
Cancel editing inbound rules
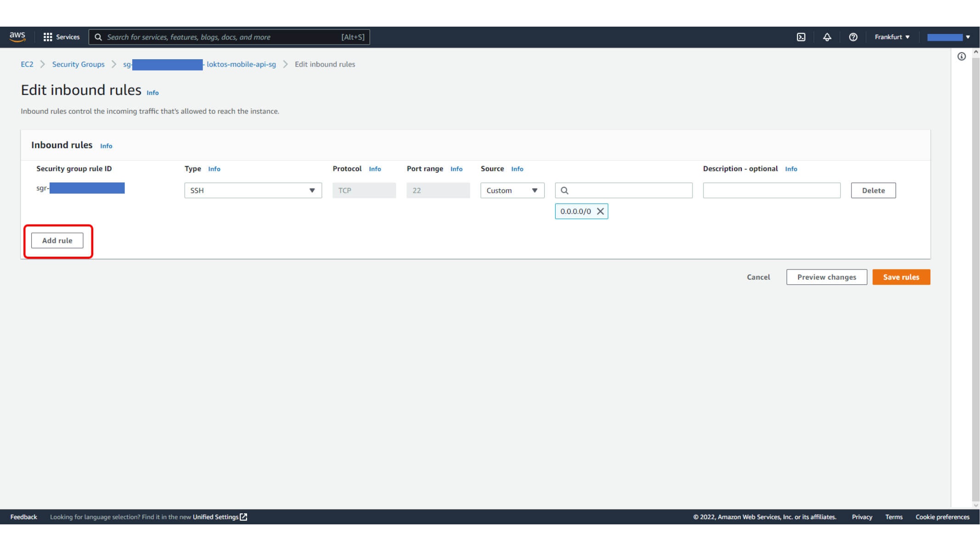(x=758, y=277)
